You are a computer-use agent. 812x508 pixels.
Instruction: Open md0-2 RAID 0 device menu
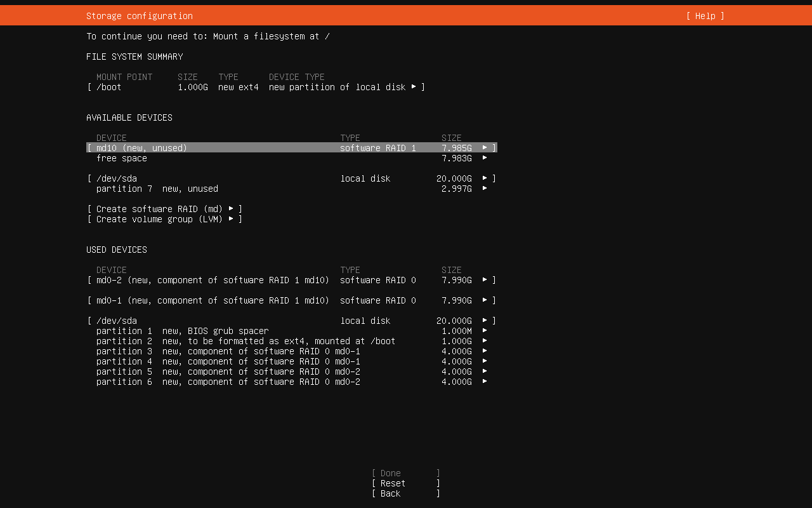[291, 280]
